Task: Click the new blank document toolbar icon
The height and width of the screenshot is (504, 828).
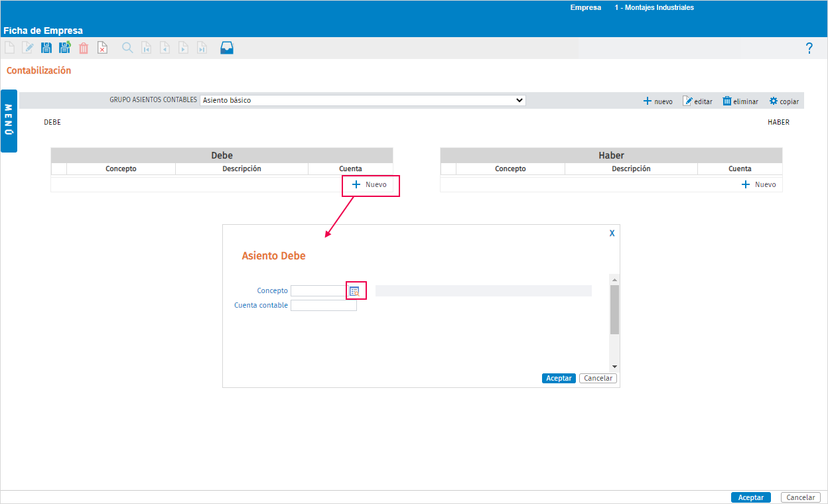Action: pyautogui.click(x=9, y=48)
